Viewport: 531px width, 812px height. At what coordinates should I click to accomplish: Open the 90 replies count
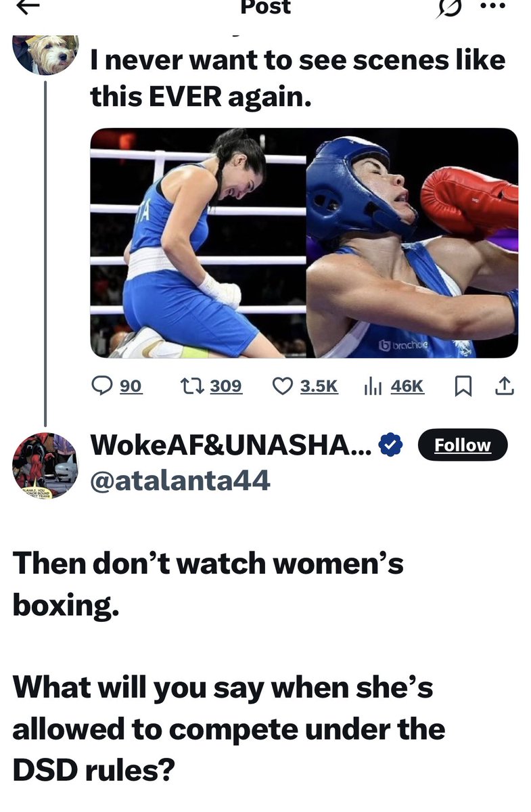coord(131,386)
